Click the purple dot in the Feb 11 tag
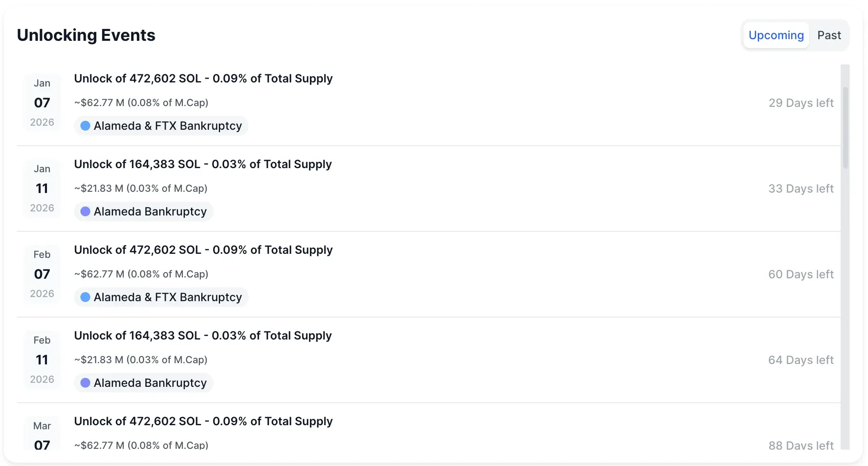 click(85, 383)
